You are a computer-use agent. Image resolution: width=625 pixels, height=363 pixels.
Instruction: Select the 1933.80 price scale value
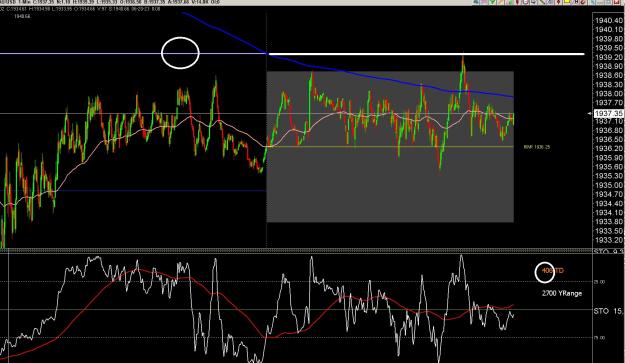pyautogui.click(x=609, y=222)
